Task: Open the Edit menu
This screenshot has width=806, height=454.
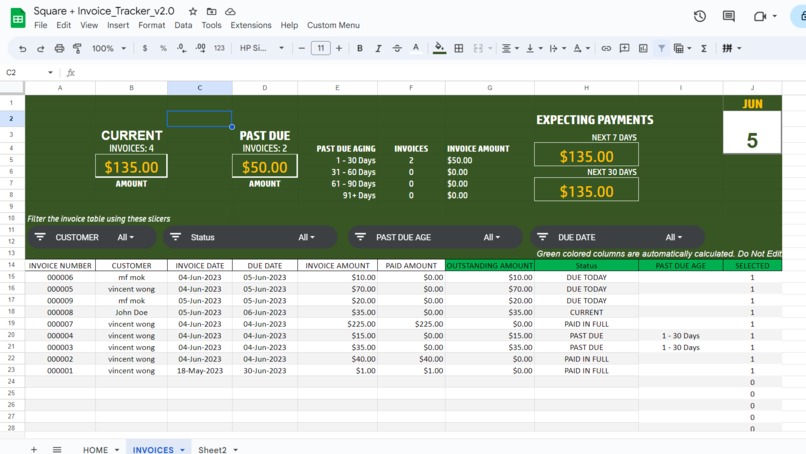Action: pyautogui.click(x=64, y=25)
